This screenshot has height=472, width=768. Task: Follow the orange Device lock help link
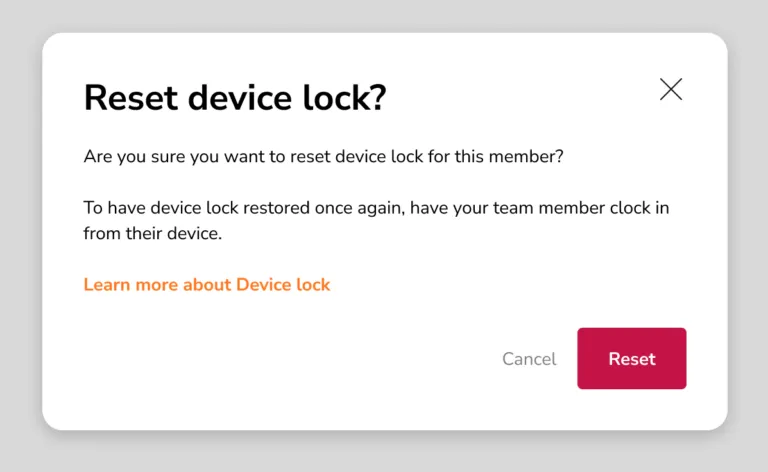tap(207, 285)
